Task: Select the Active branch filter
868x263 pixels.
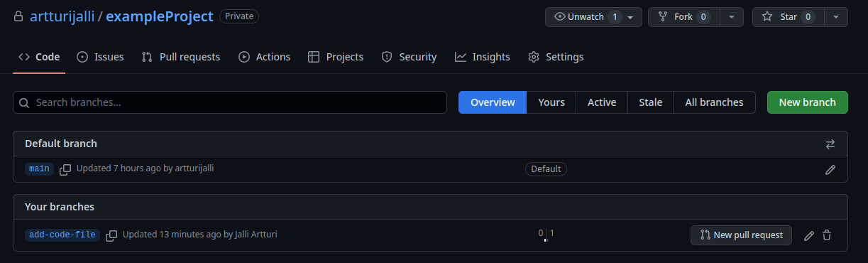Action: pyautogui.click(x=602, y=102)
